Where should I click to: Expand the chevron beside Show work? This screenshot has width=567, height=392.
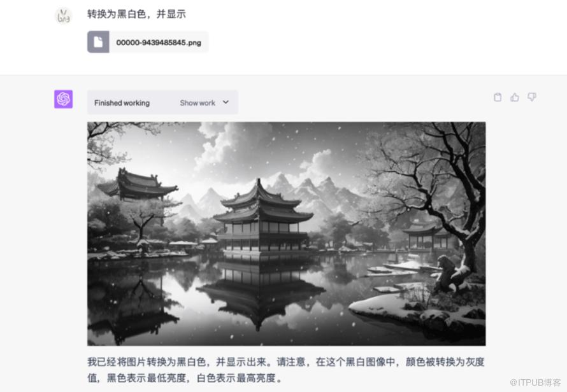tap(226, 102)
